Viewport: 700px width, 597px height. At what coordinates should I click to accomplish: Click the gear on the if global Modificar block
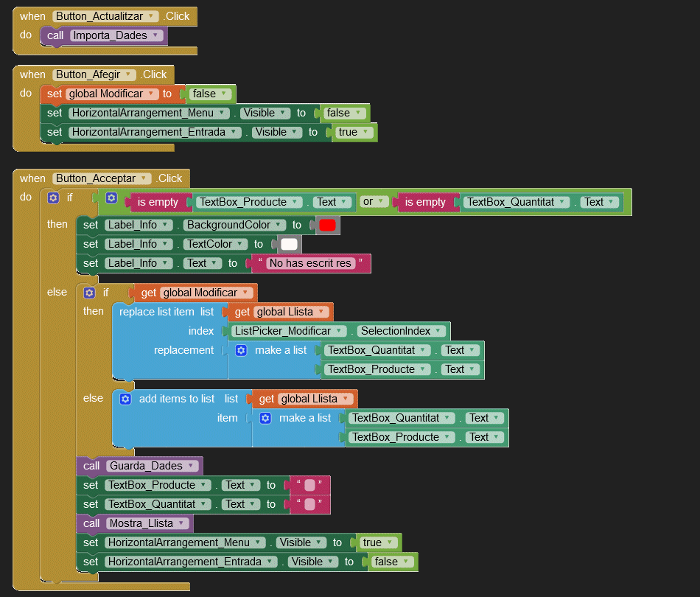tap(89, 293)
